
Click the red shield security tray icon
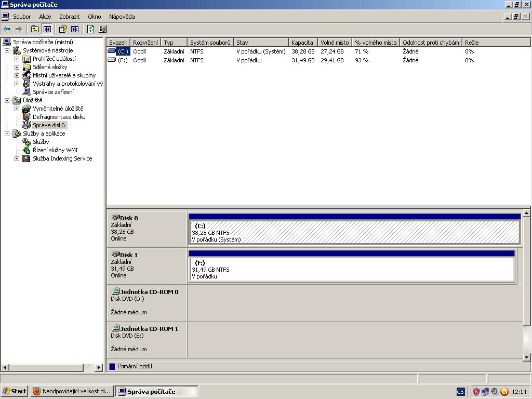pyautogui.click(x=476, y=392)
